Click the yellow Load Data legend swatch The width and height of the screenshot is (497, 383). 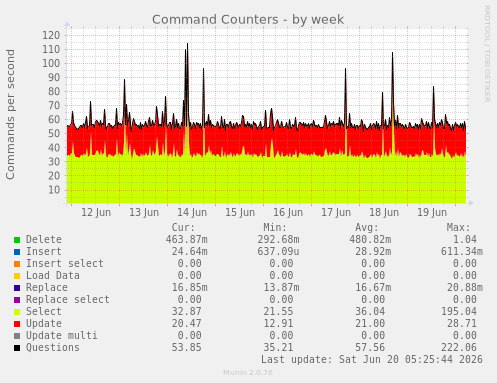17,276
